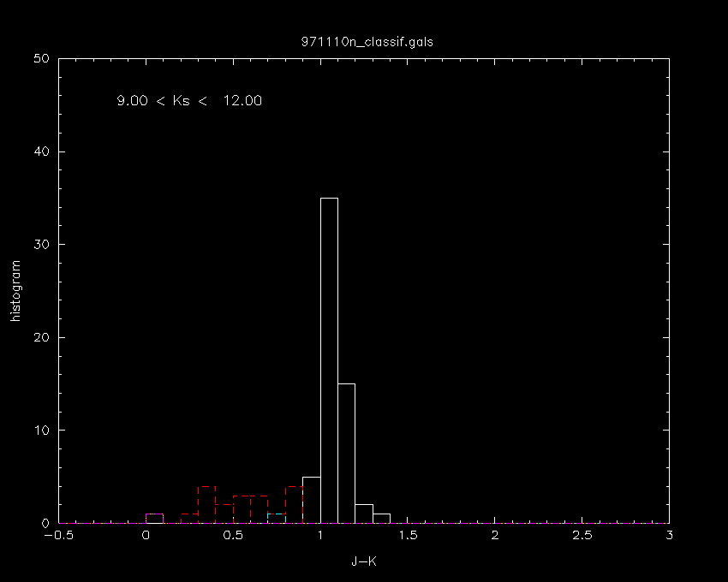Screen dimensions: 728x582
Task: Click the x-axis tick label 0.5
Action: tap(233, 535)
